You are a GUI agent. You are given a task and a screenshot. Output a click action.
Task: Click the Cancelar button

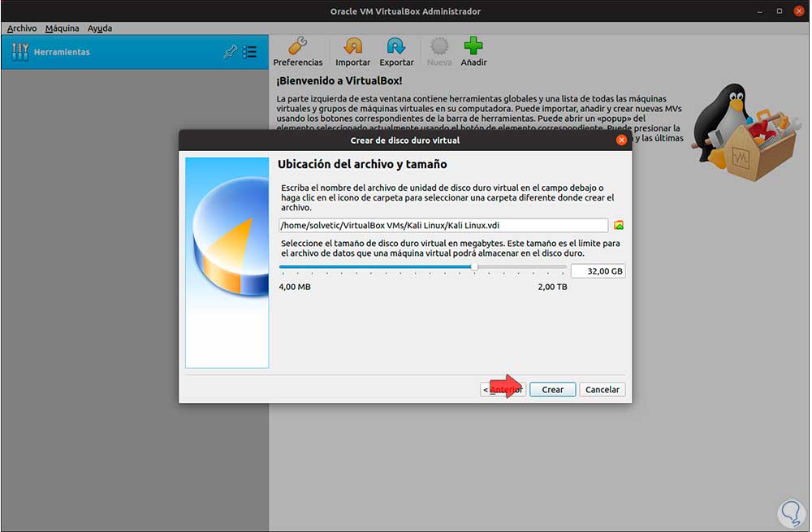pyautogui.click(x=603, y=390)
